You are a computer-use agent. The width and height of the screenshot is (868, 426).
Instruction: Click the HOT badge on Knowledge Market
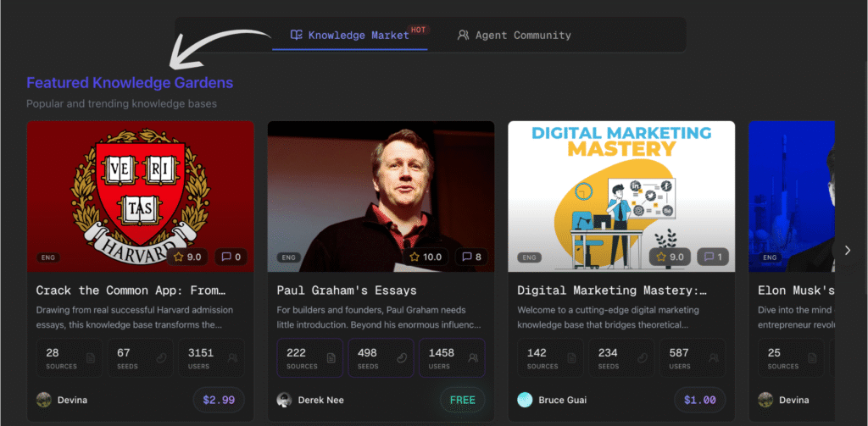tap(419, 30)
